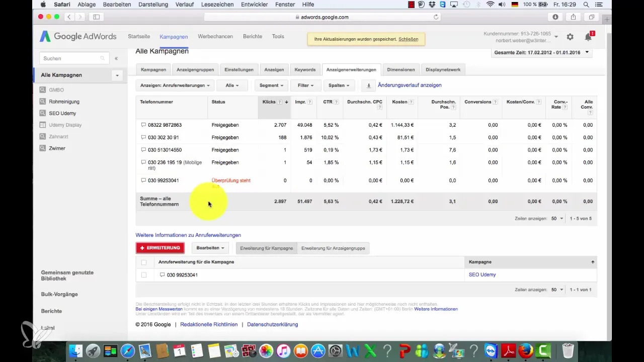Open the Bearbeiten dropdown
The image size is (644, 362).
210,248
